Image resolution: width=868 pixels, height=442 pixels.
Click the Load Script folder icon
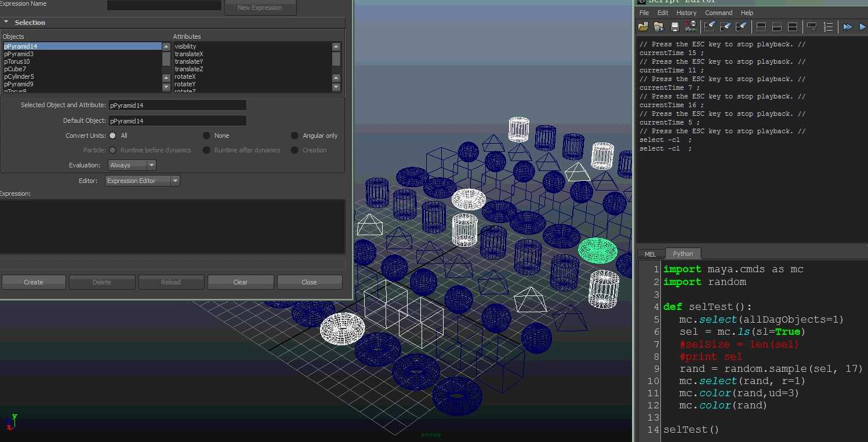tap(643, 27)
